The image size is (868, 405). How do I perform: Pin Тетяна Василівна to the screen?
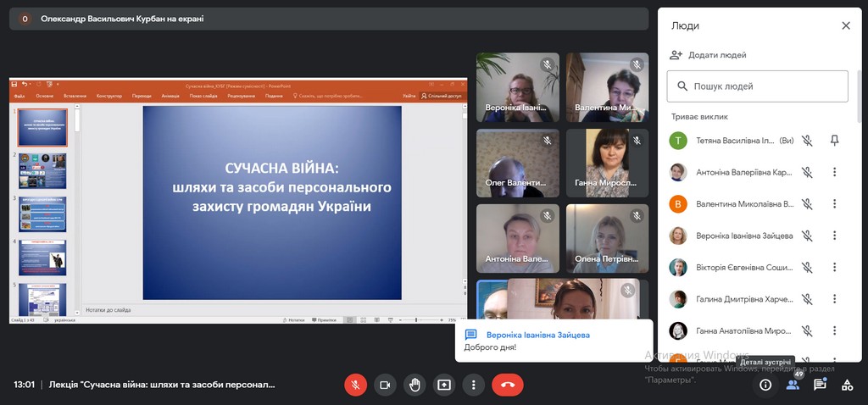(x=834, y=141)
